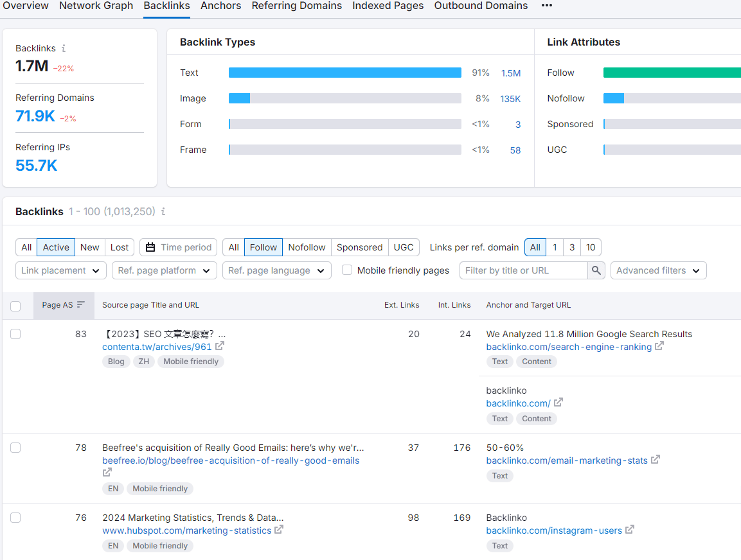
Task: Open the Advanced filters dropdown
Action: pyautogui.click(x=658, y=270)
